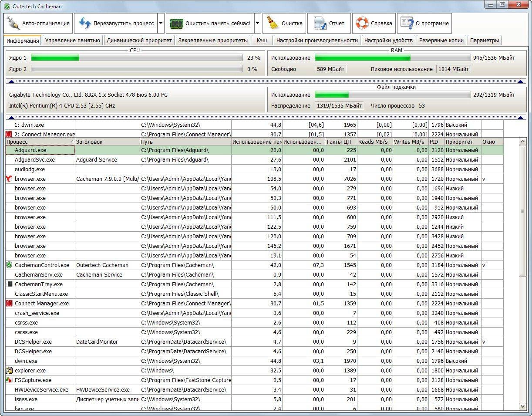Click the Yandex icon beside browser.exe
Image resolution: width=532 pixels, height=416 pixels.
click(9, 179)
